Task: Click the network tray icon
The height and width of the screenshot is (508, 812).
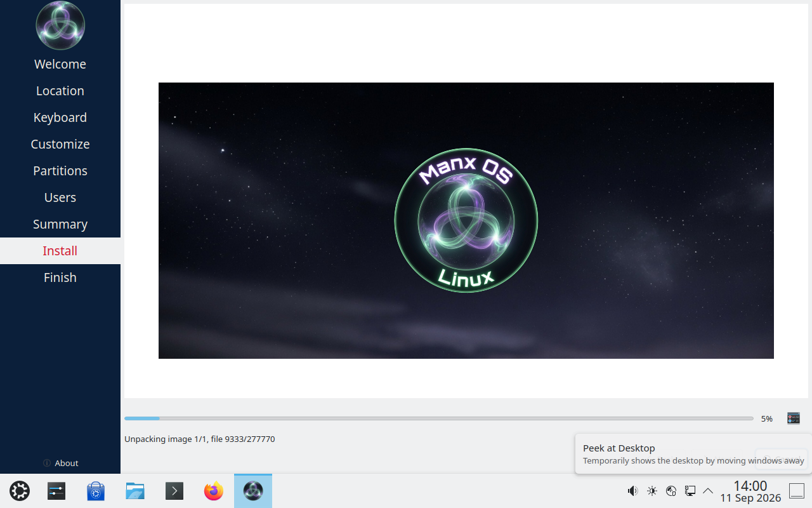Action: click(x=671, y=491)
